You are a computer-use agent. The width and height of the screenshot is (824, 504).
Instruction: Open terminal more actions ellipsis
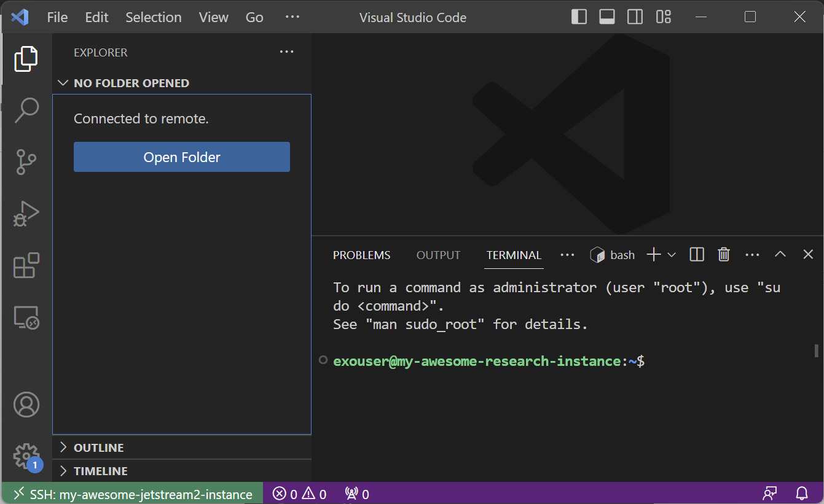pos(752,255)
